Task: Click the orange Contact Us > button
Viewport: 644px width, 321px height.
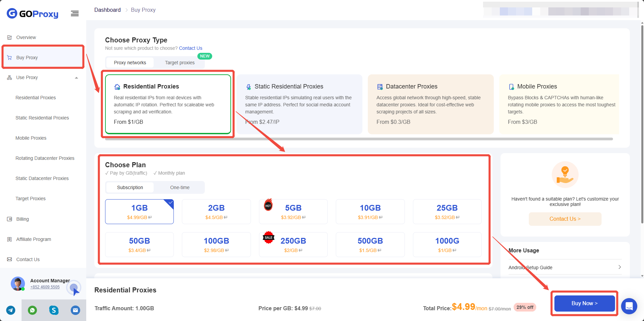Action: pyautogui.click(x=565, y=219)
